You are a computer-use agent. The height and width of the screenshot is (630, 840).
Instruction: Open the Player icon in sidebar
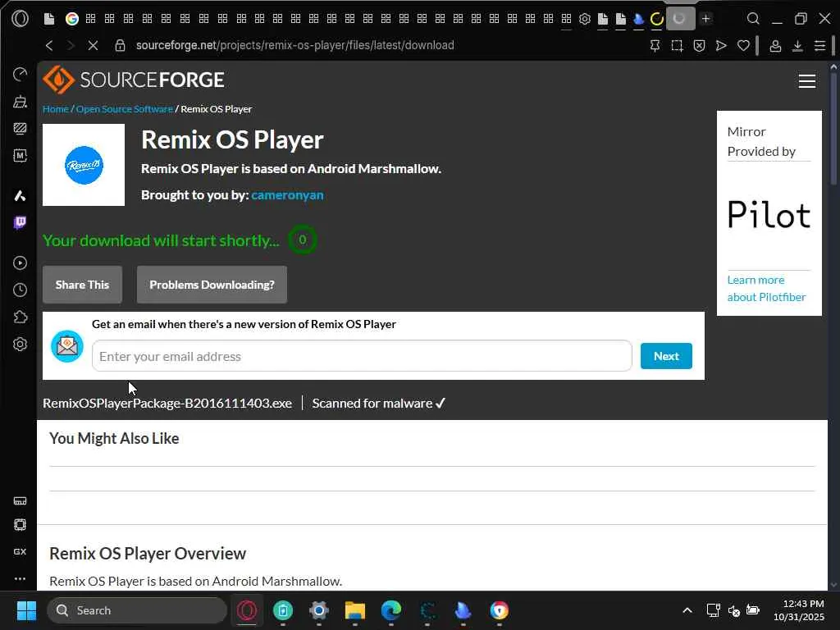pyautogui.click(x=20, y=263)
